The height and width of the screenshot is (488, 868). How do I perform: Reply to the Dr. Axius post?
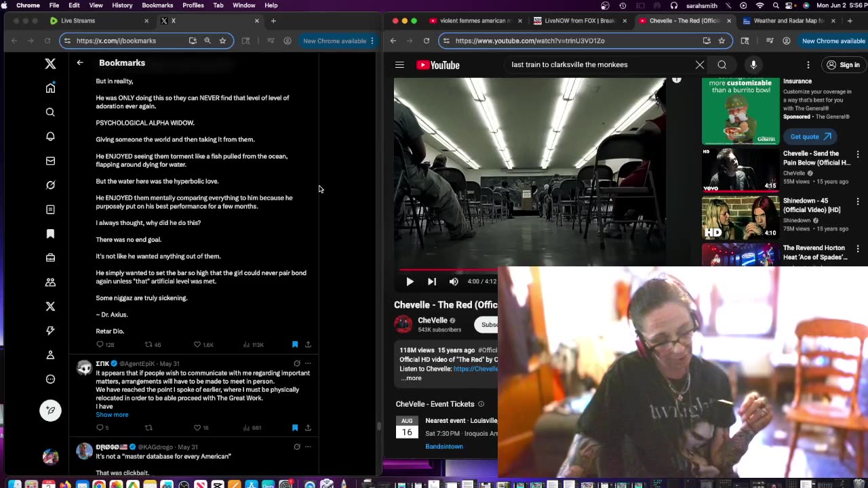coord(100,344)
